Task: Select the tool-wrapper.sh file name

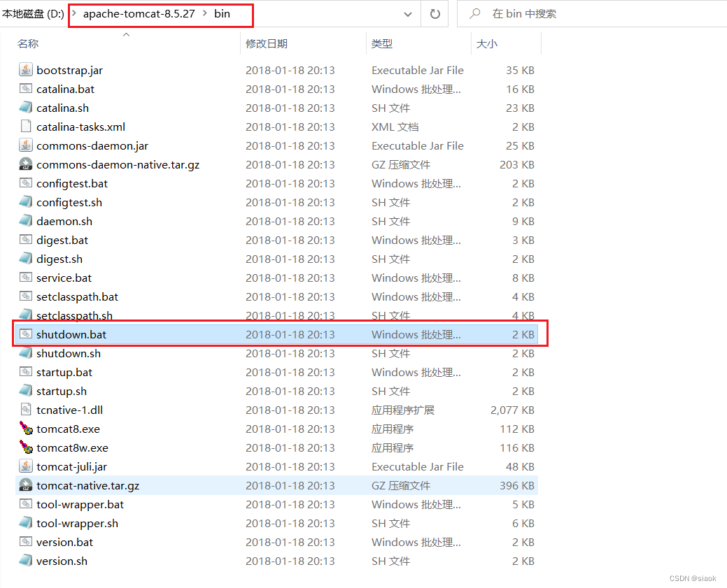Action: pyautogui.click(x=77, y=523)
